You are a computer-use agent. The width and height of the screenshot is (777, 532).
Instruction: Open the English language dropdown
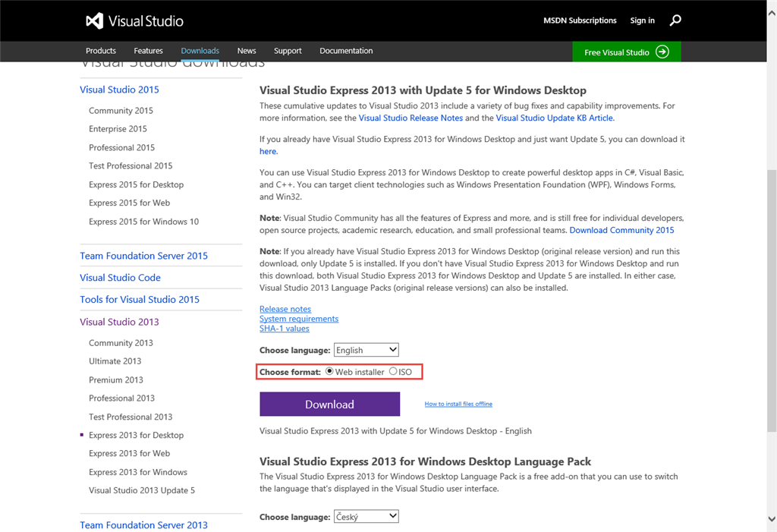(x=366, y=350)
